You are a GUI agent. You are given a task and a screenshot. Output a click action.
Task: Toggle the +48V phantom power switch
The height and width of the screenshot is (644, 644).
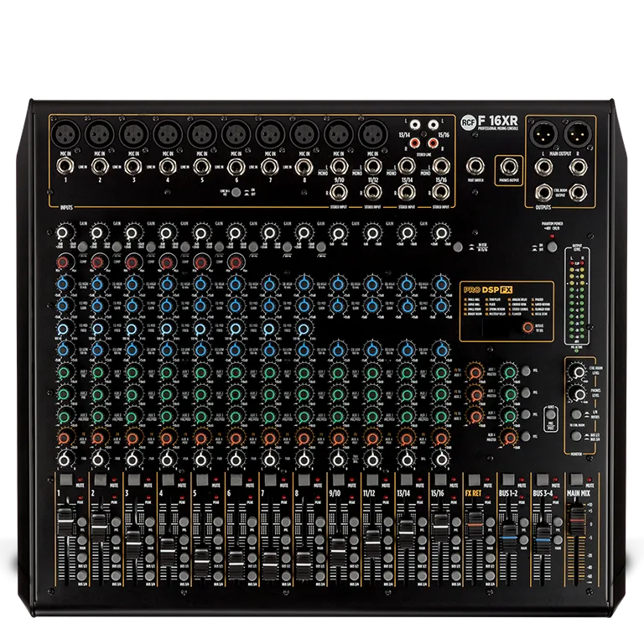553,247
